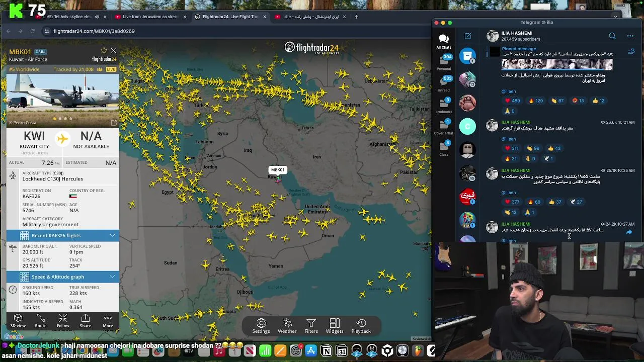Screen dimensions: 644x362
Task: Open the 3D view of flight MBK01
Action: pos(18,321)
